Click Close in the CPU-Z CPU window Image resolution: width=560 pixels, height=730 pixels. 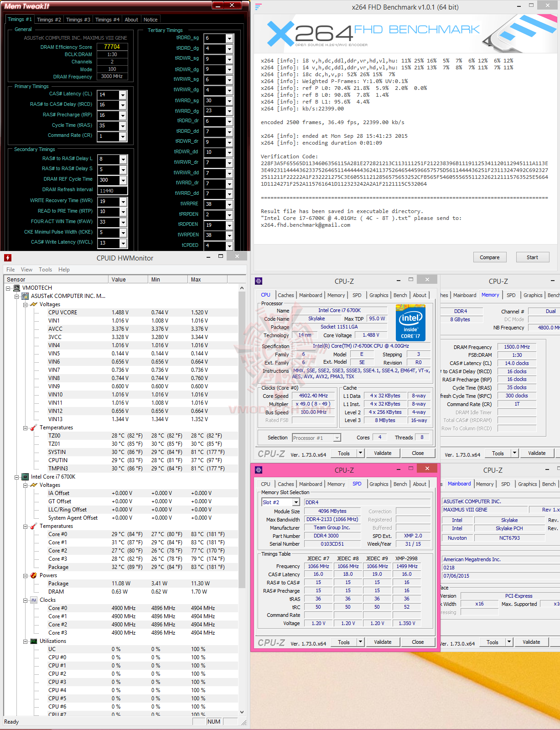[418, 453]
